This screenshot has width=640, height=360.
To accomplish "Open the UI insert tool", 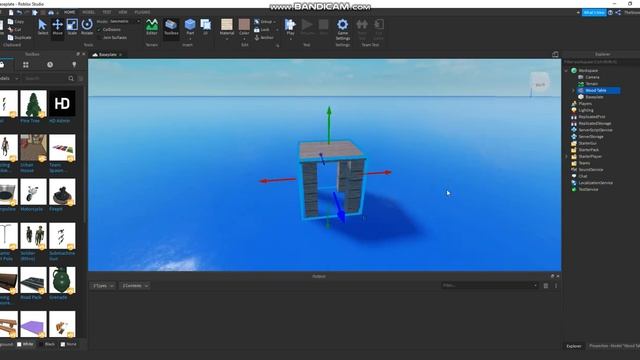I will tap(205, 27).
